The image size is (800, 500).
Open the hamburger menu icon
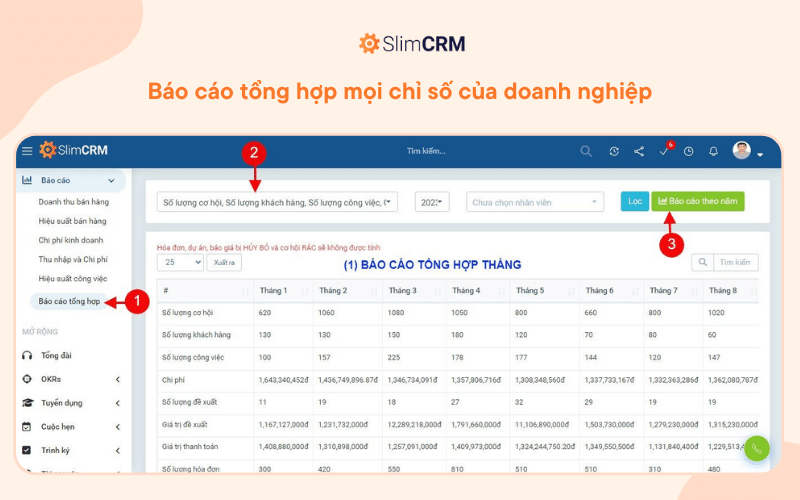[x=27, y=151]
